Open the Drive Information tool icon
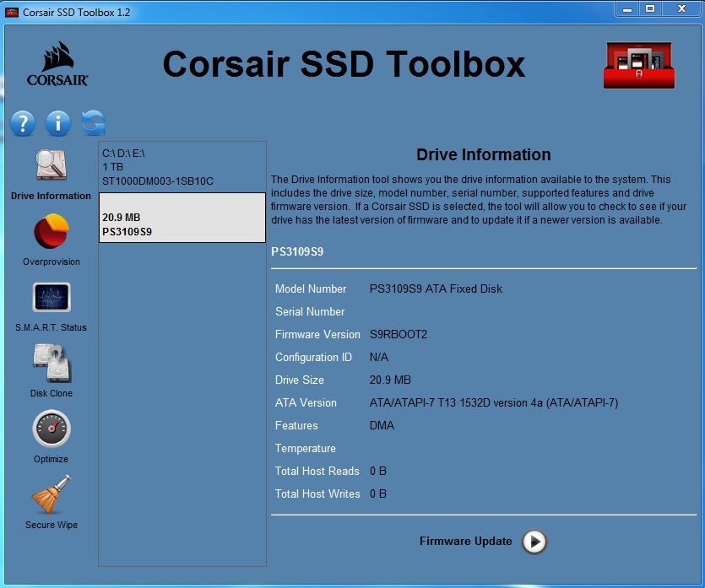This screenshot has height=588, width=705. (52, 165)
